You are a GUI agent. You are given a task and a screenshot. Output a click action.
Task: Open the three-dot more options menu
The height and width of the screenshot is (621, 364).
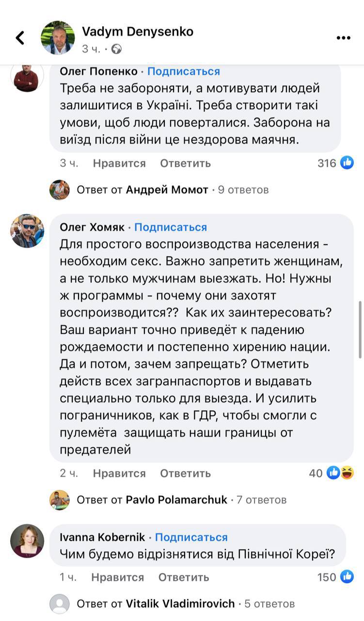[x=343, y=38]
